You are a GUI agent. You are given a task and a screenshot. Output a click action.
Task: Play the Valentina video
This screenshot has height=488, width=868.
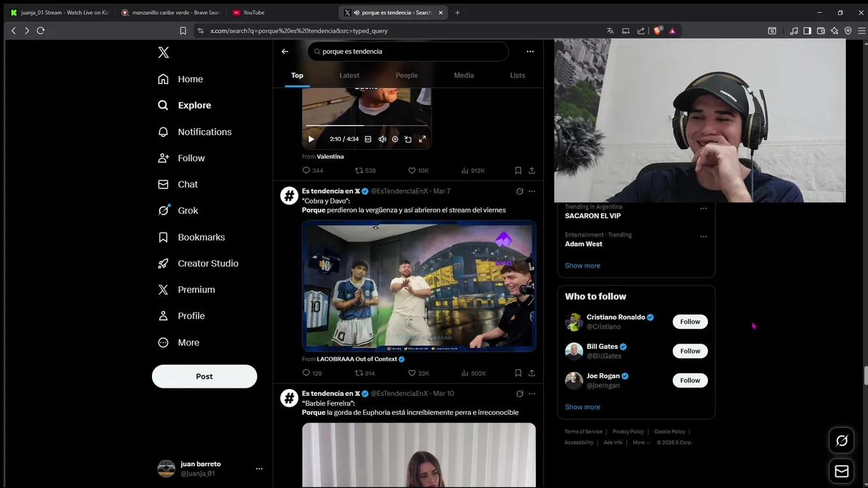click(311, 139)
